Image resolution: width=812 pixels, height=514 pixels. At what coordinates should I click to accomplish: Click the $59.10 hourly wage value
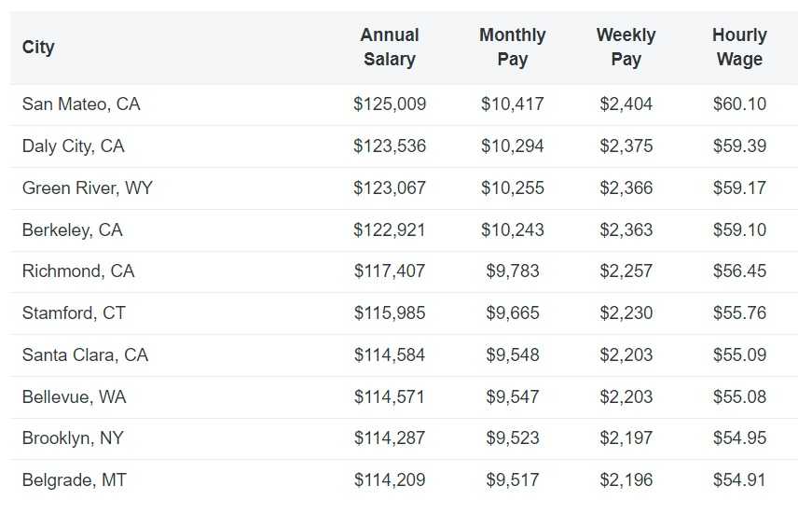[739, 230]
